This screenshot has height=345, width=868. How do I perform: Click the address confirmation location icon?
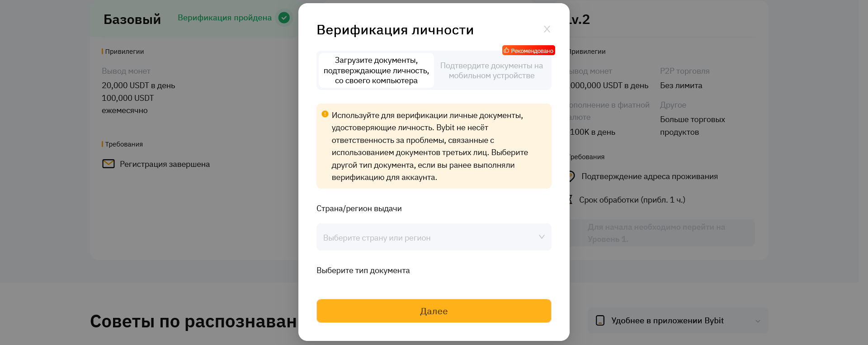pyautogui.click(x=571, y=176)
